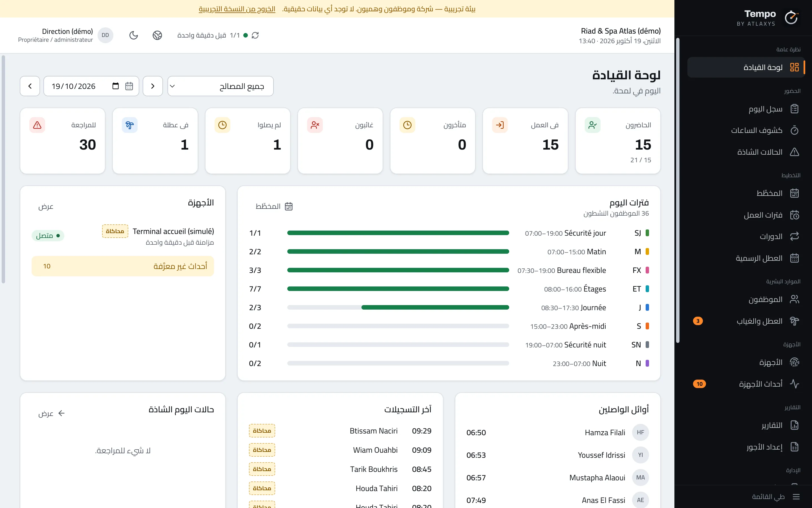Click the Tempo logo icon
The image size is (812, 508).
point(791,17)
